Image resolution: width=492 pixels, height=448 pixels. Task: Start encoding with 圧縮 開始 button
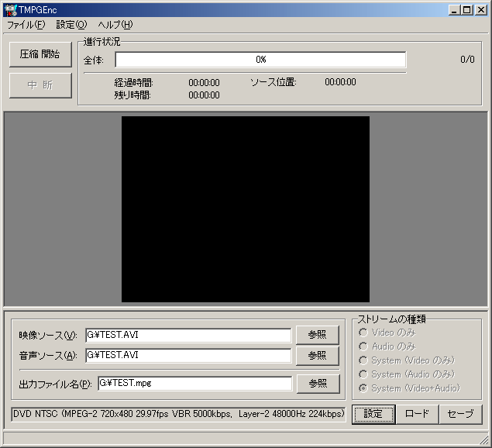40,54
